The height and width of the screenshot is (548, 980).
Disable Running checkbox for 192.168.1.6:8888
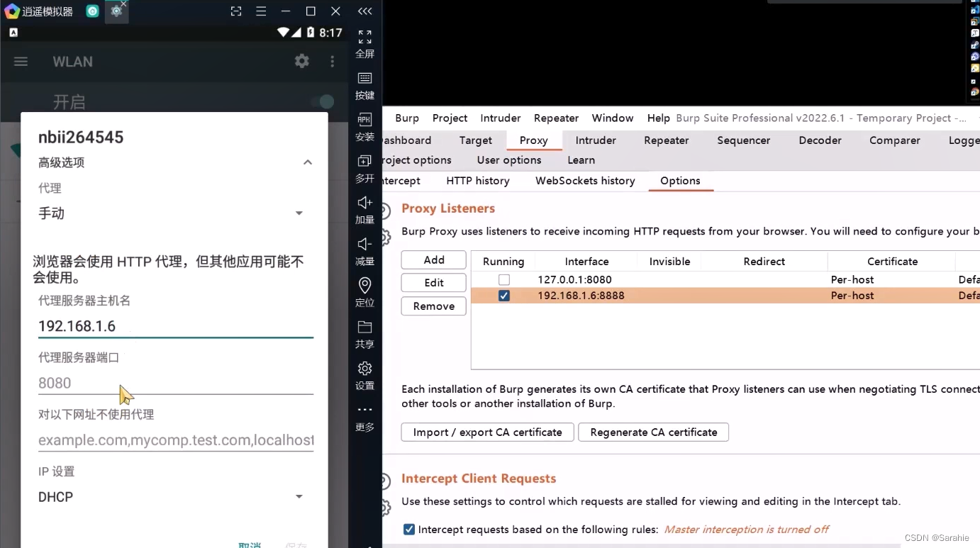[503, 296]
